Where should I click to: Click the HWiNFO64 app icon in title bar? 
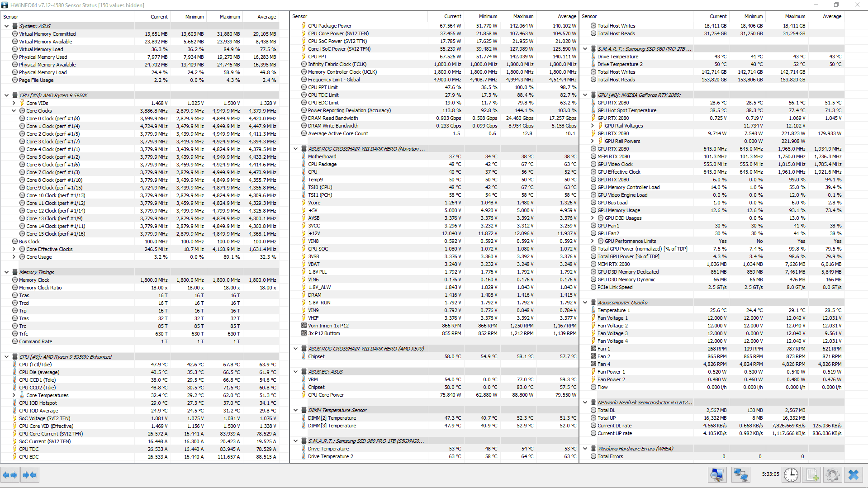[x=5, y=5]
